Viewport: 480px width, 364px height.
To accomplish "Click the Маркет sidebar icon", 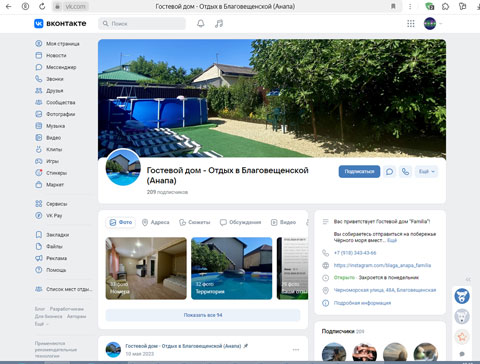I will [x=39, y=184].
